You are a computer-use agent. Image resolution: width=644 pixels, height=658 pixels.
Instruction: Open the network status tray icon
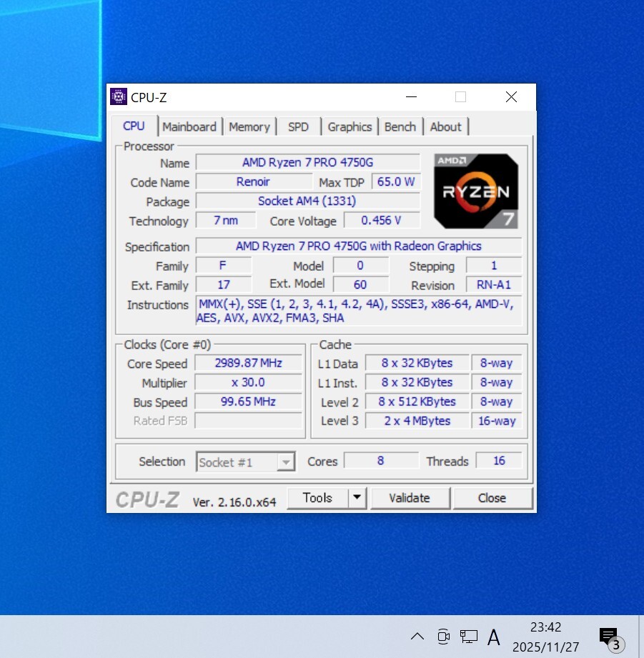click(x=469, y=636)
